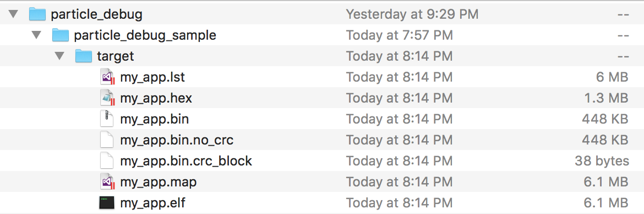Select the my_app.map file icon
The image size is (644, 214).
(107, 181)
